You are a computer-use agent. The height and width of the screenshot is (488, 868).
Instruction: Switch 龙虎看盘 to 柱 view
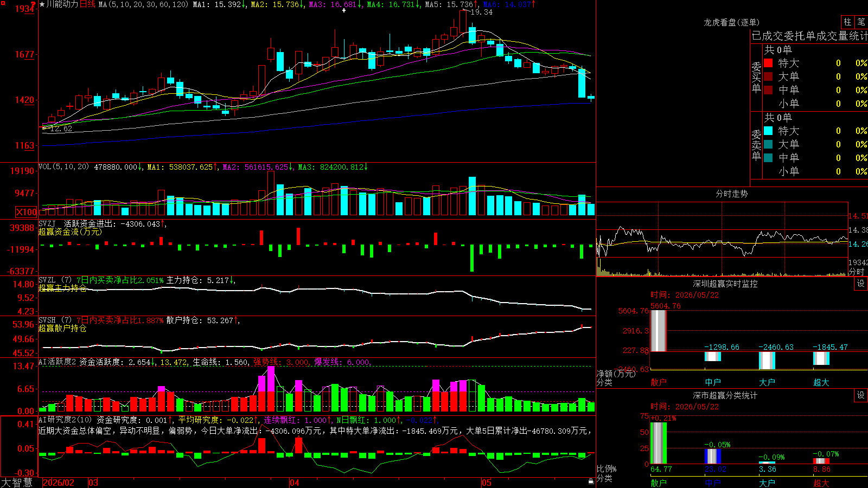point(847,22)
